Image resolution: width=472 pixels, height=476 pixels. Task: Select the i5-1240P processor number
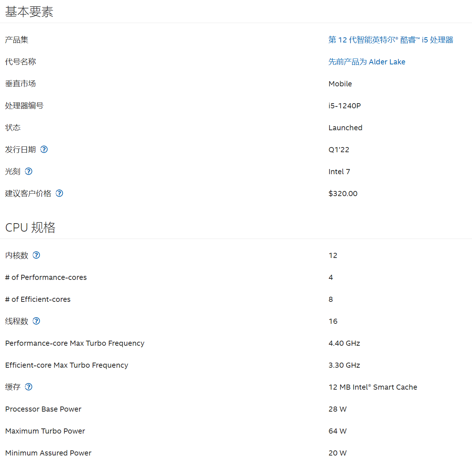(345, 106)
